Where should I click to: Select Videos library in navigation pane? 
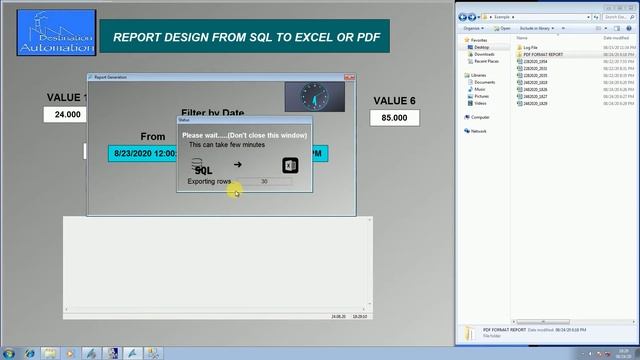(480, 103)
